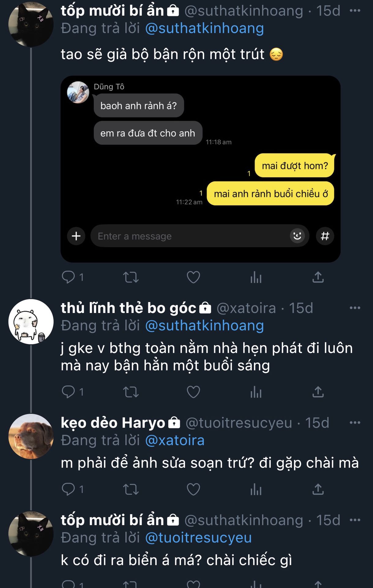This screenshot has height=588, width=373.
Task: Open the embedded chat screenshot image
Action: click(200, 169)
